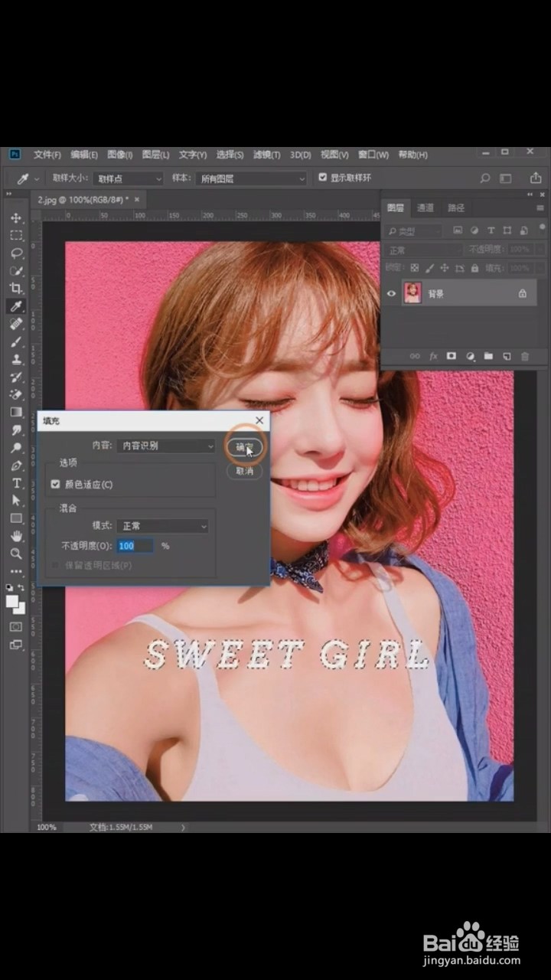
Task: Click 确定 in the Fill dialog
Action: [244, 447]
